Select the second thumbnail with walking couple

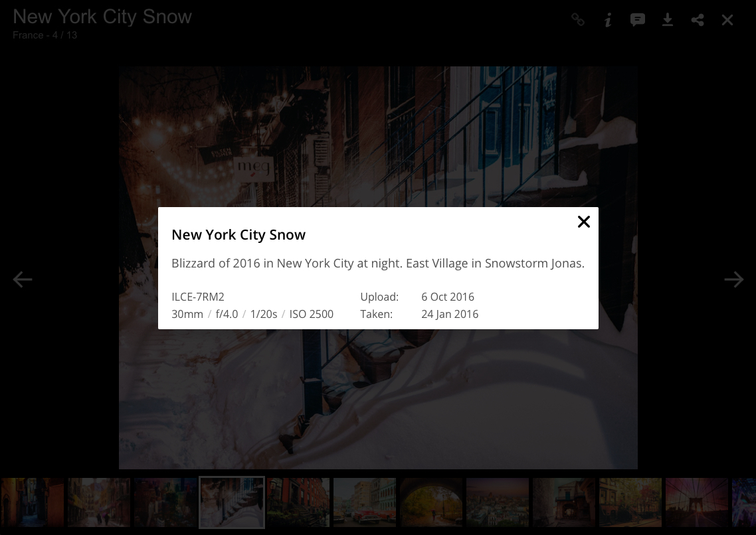[99, 502]
